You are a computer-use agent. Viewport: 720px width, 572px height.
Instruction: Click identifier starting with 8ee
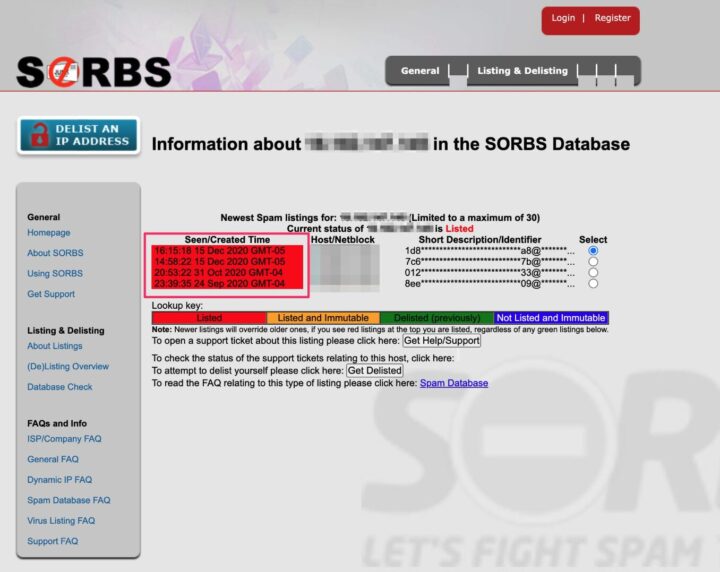tap(489, 284)
